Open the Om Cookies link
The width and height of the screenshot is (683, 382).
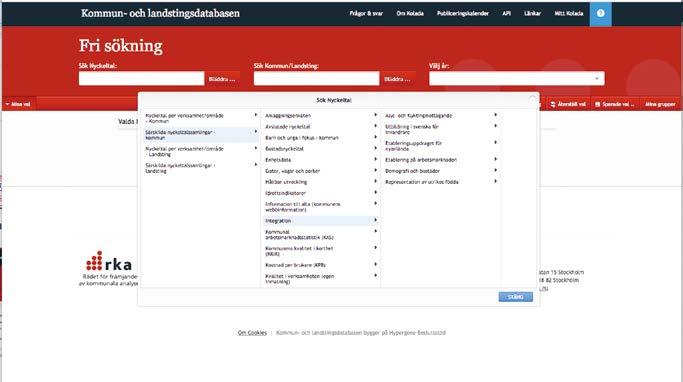tap(252, 333)
